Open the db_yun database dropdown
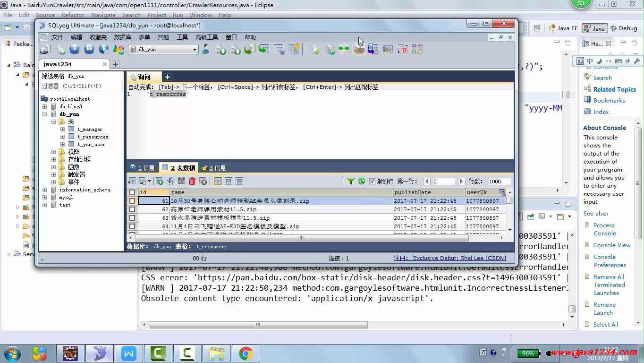The image size is (644, 363). point(195,49)
